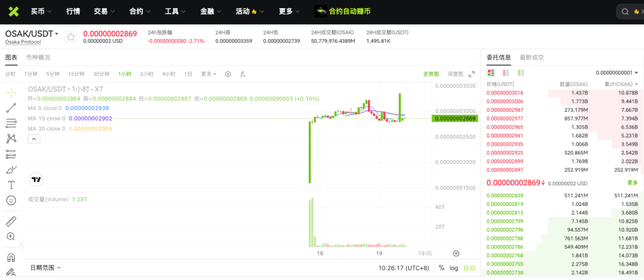The height and width of the screenshot is (280, 644).
Task: Open chart settings hexagon icon
Action: (x=228, y=74)
